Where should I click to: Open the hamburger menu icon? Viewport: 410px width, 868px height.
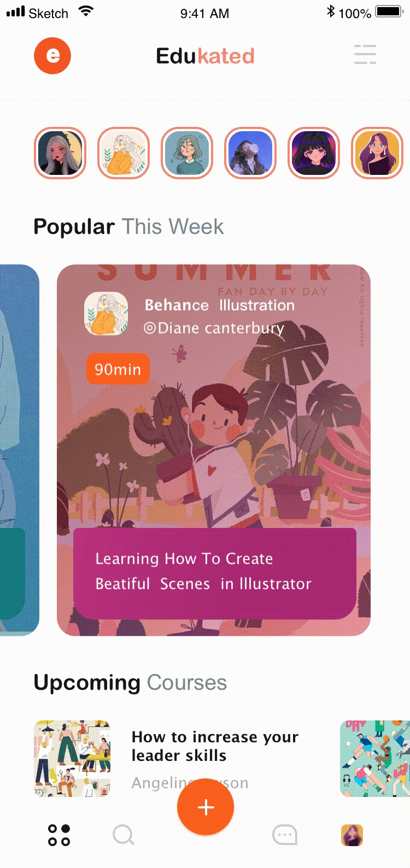(x=365, y=55)
